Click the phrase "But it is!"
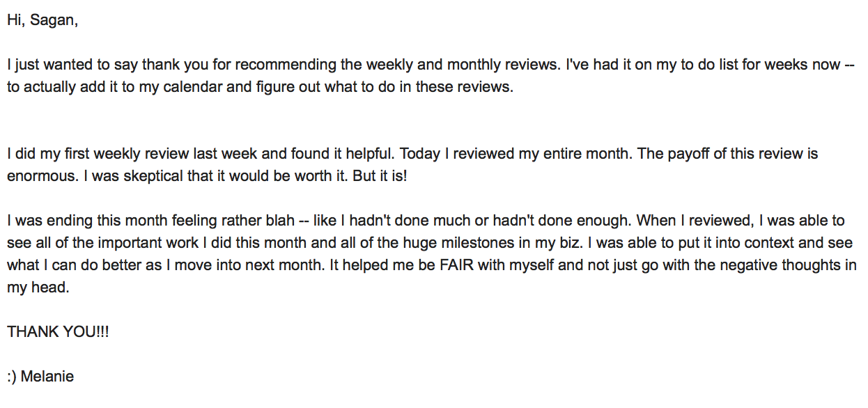 pos(380,176)
